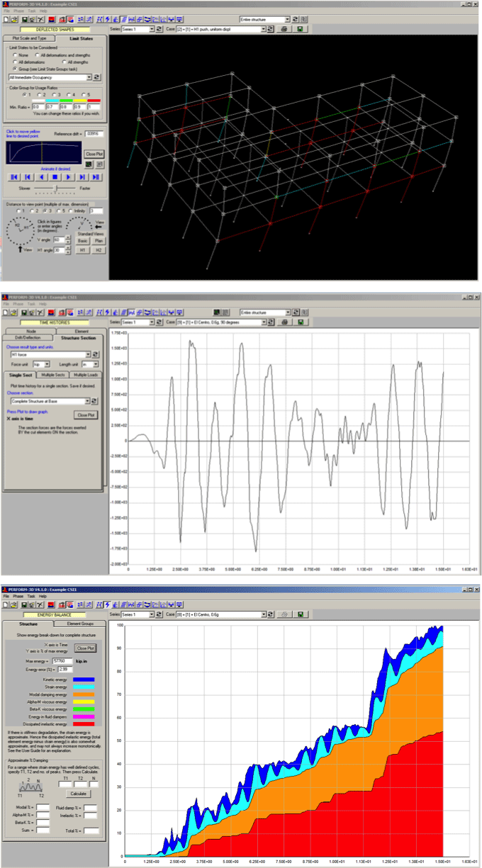This screenshot has height=868, width=482.
Task: Switch to the Plot Scale and Type tab
Action: pos(29,38)
